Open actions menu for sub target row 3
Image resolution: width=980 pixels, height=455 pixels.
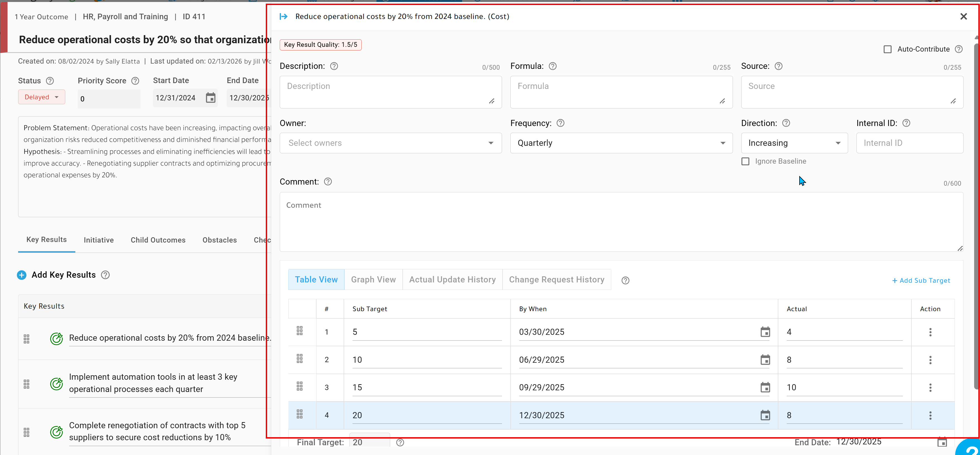930,388
